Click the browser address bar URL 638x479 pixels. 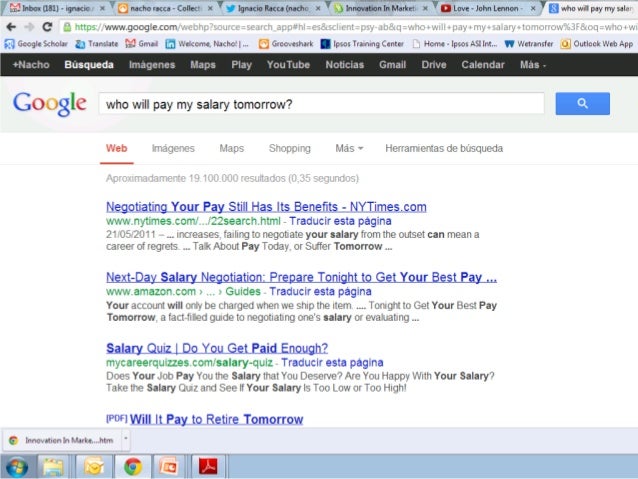click(x=354, y=27)
